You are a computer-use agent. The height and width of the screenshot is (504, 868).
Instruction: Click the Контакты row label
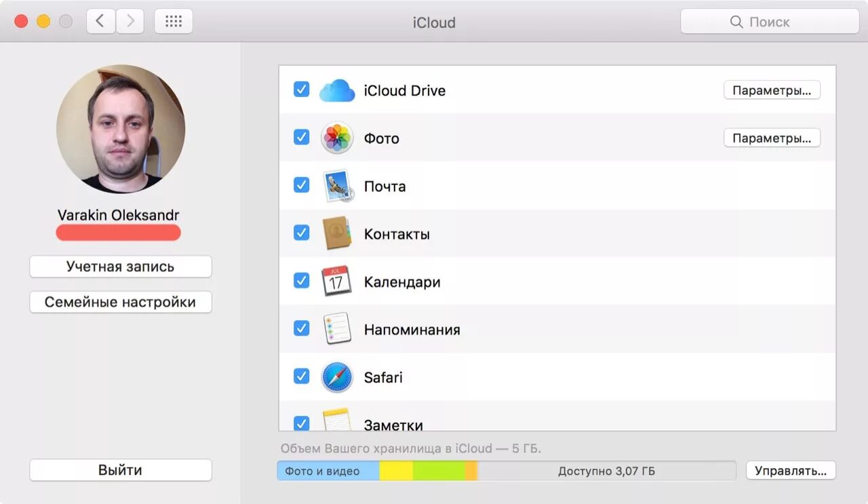coord(397,235)
